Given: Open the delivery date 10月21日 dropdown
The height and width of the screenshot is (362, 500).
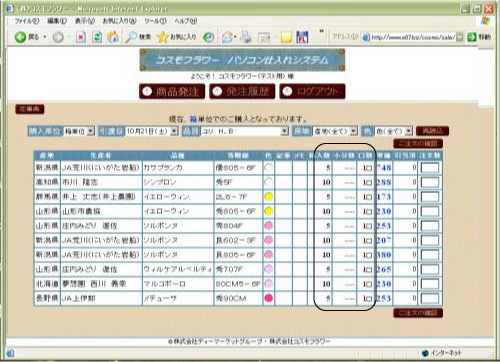Looking at the screenshot, I should click(152, 131).
